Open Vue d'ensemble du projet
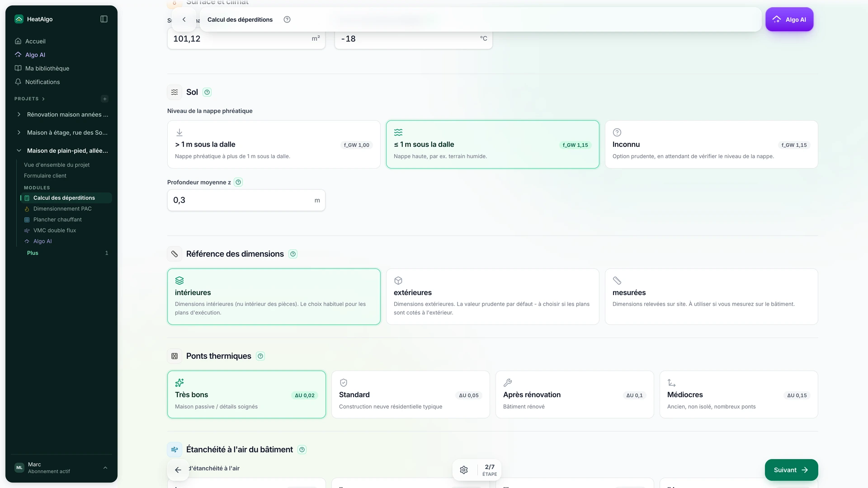The image size is (868, 488). (57, 165)
